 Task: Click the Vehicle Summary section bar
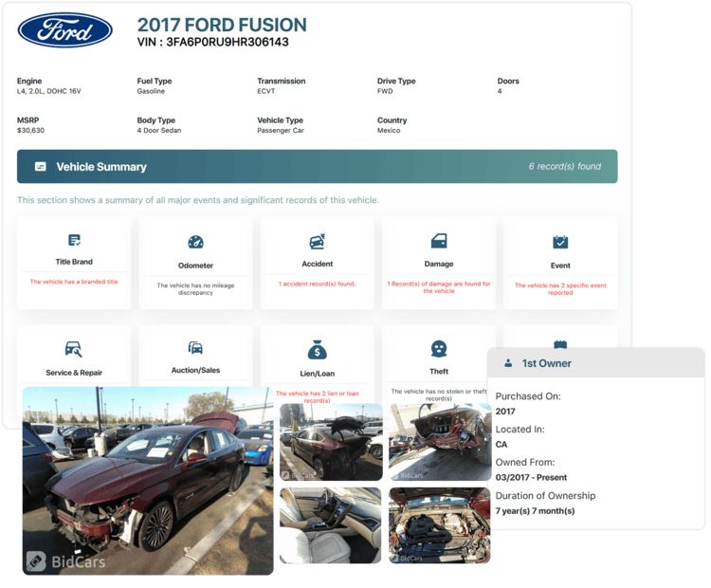317,167
